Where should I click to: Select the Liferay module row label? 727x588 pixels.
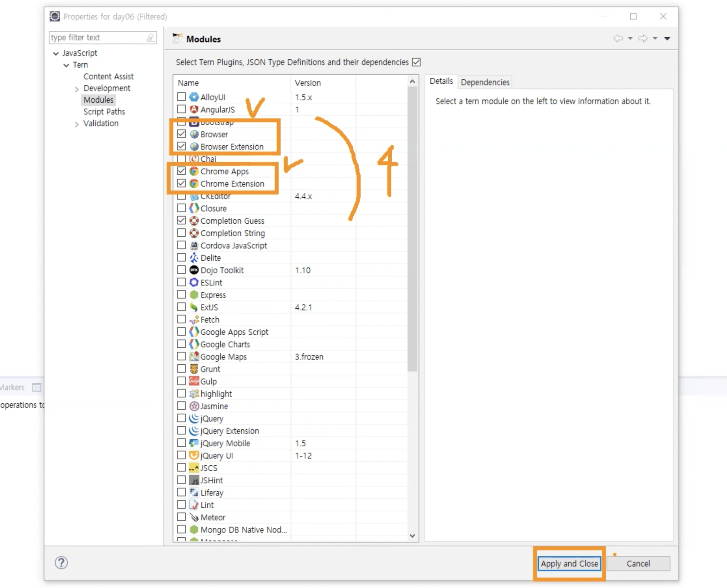[x=212, y=493]
